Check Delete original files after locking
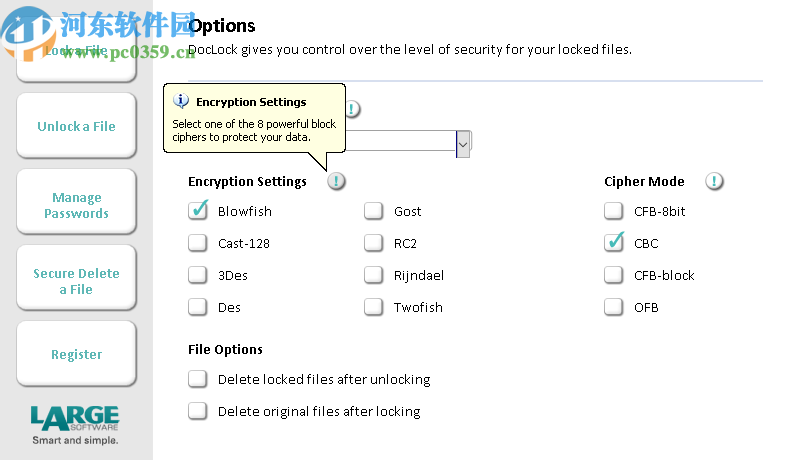 pyautogui.click(x=198, y=411)
